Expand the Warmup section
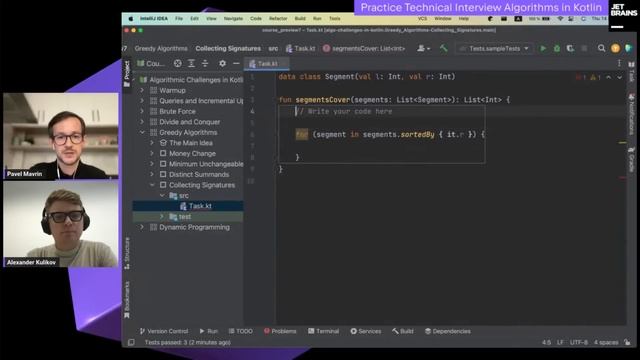640x360 pixels. 142,90
